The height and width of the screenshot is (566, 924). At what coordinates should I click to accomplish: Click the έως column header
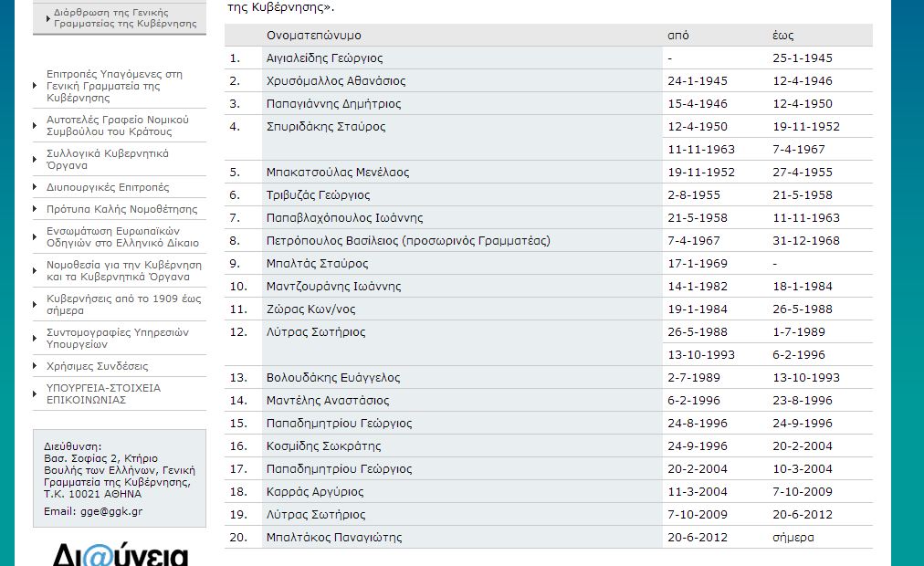(782, 36)
